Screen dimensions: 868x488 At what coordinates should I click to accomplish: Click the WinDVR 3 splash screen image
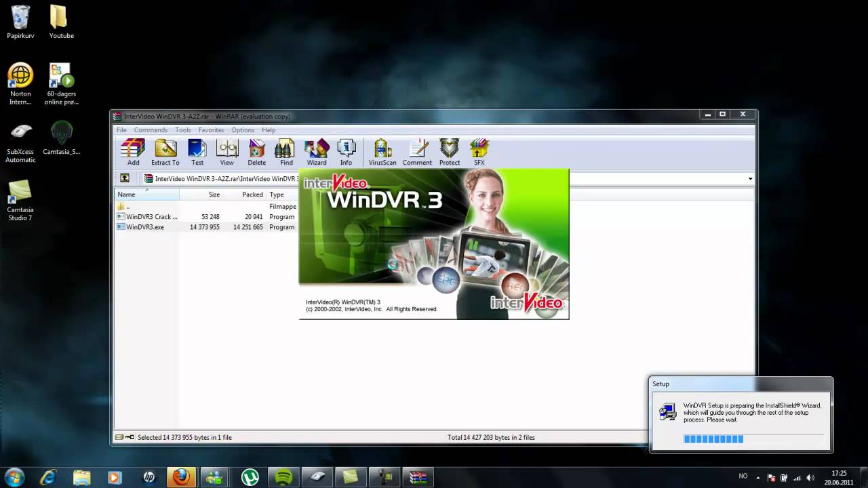(x=434, y=244)
